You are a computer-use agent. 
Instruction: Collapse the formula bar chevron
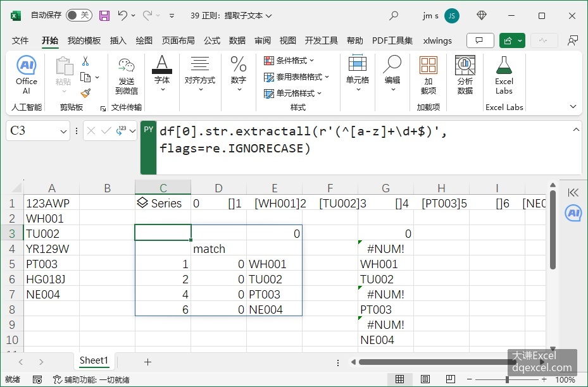[577, 130]
